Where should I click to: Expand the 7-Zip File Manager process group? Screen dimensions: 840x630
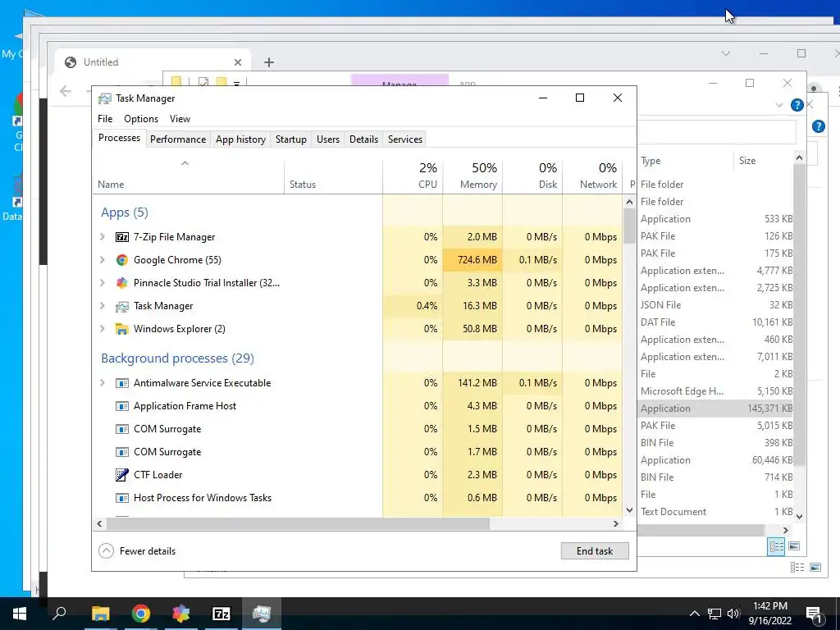click(103, 237)
